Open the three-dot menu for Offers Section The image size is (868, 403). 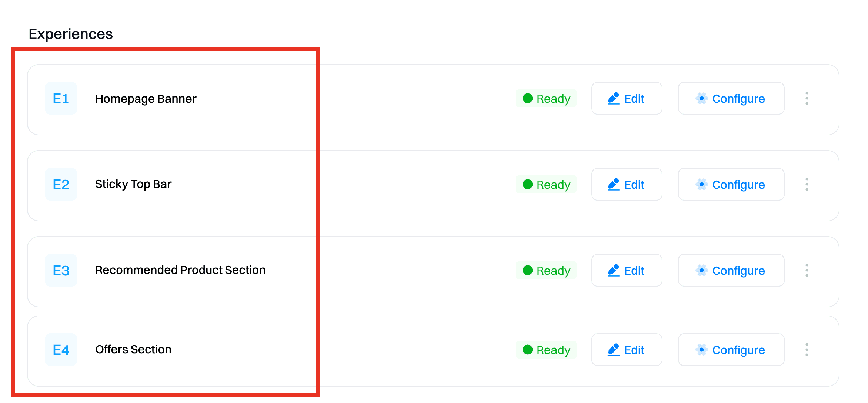[x=807, y=350]
